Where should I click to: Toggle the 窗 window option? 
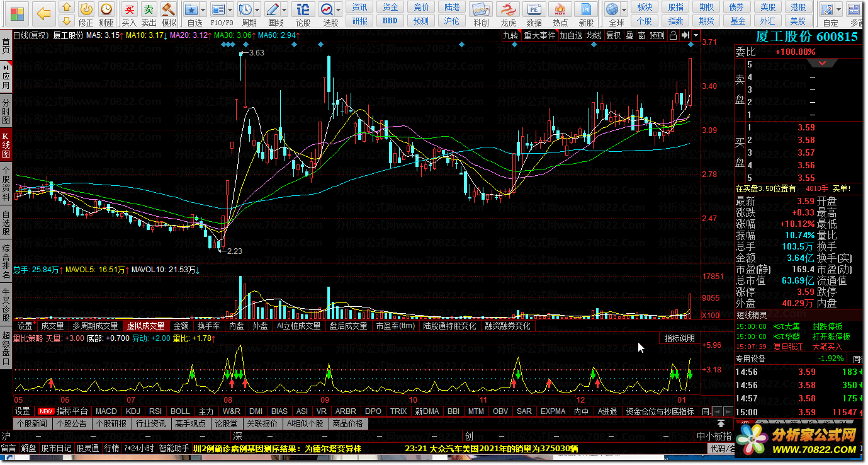point(641,35)
